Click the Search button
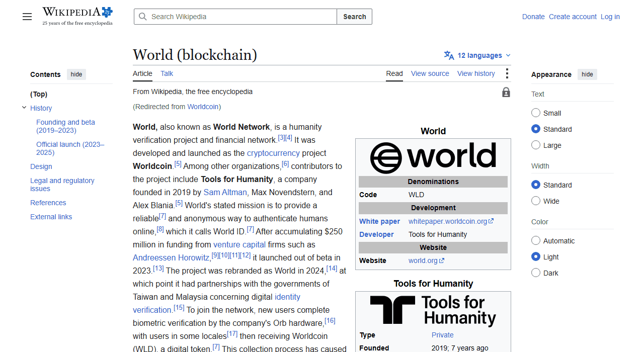Image resolution: width=644 pixels, height=352 pixels. tap(355, 17)
